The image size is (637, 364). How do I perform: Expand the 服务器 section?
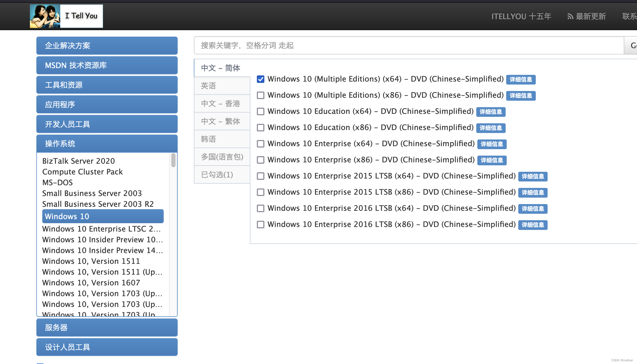click(107, 327)
